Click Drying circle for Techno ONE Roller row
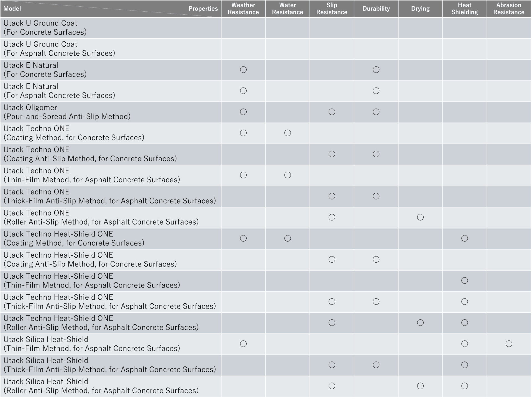 coord(420,217)
